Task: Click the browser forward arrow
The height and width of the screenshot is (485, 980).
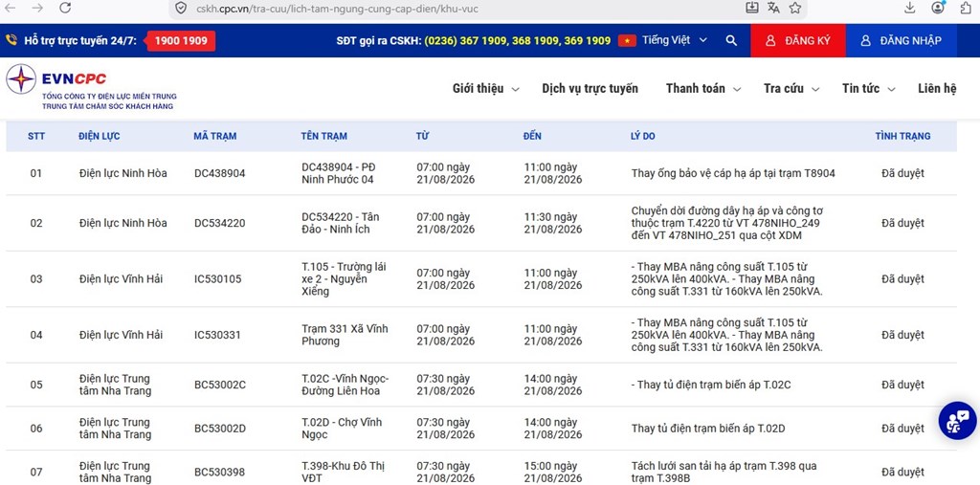Action: point(37,8)
